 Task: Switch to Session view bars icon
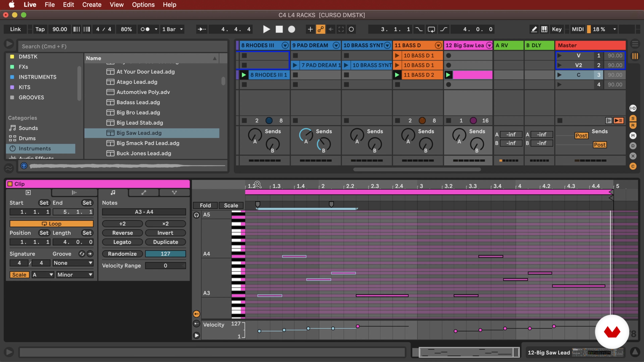(x=635, y=56)
